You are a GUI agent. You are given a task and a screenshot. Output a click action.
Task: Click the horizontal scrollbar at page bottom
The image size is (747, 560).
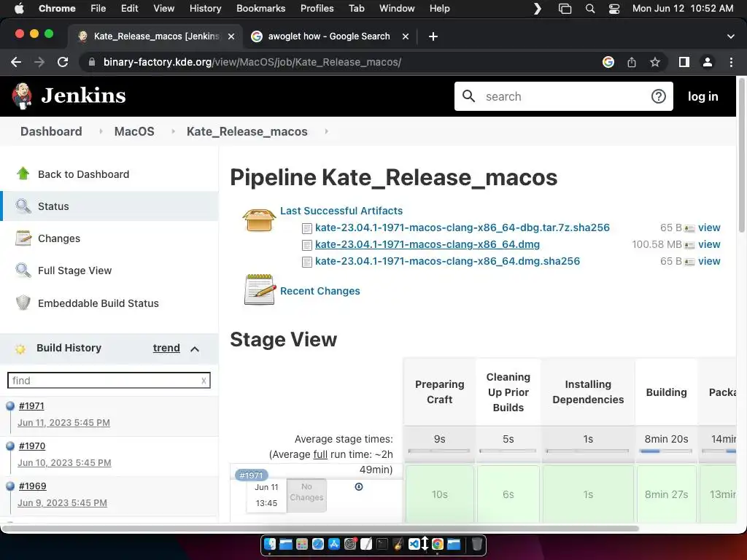[320, 528]
